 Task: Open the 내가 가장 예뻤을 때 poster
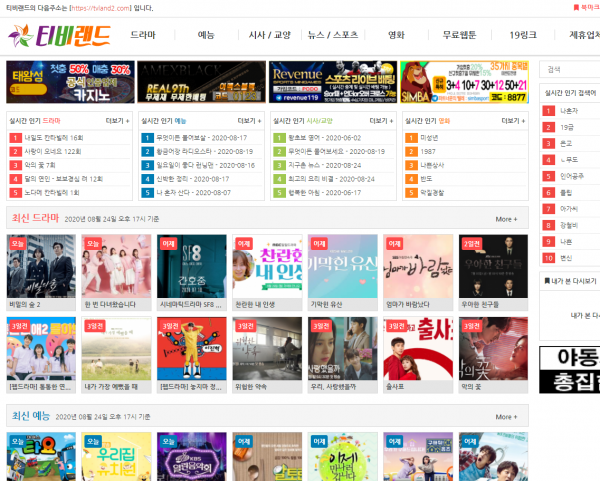pyautogui.click(x=116, y=349)
